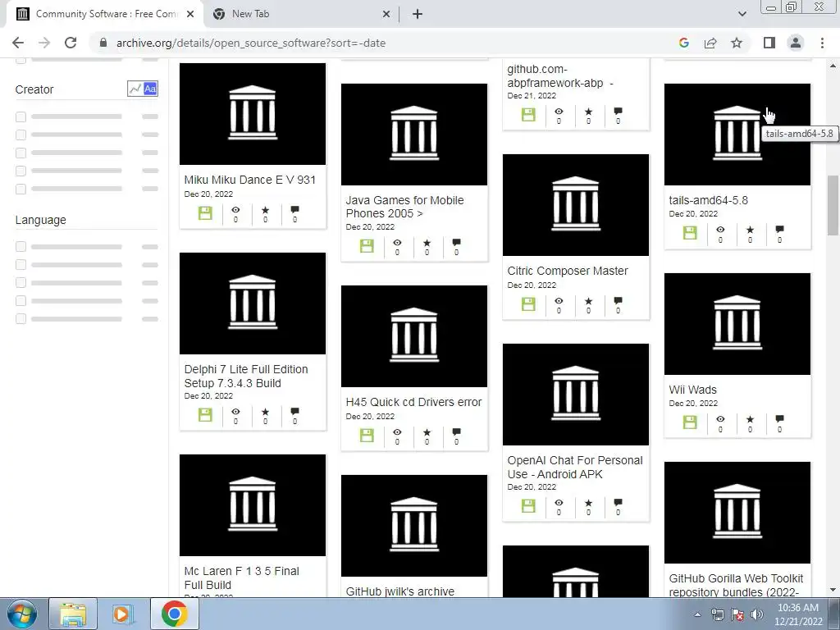Click the favorites star under Java Games for Mobile

pos(427,243)
